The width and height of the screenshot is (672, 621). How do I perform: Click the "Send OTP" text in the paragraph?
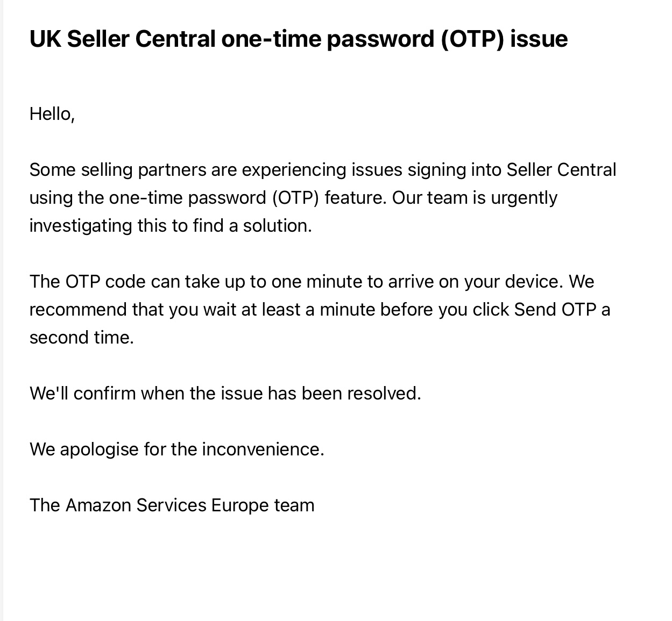click(x=555, y=310)
